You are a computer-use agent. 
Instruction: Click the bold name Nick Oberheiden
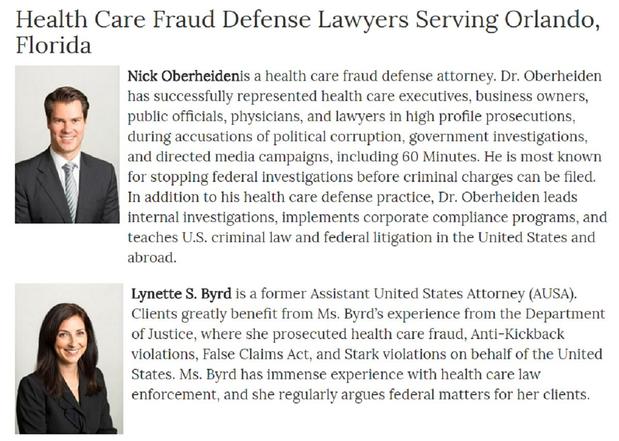[x=184, y=76]
